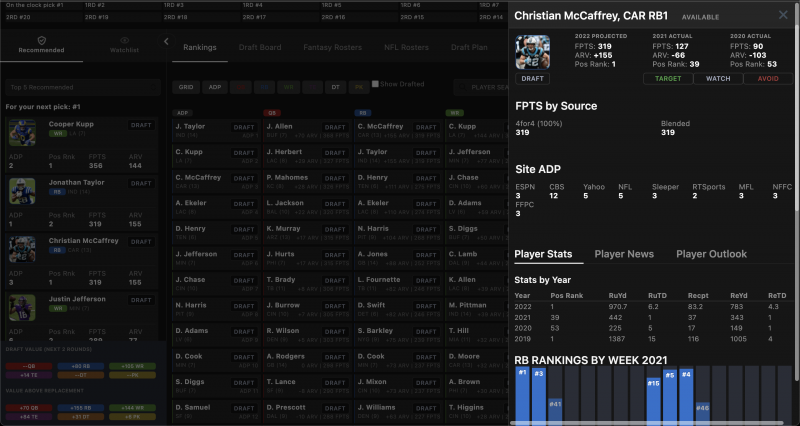Click ESPN site ADP value 3
This screenshot has height=426, width=800.
coord(518,196)
